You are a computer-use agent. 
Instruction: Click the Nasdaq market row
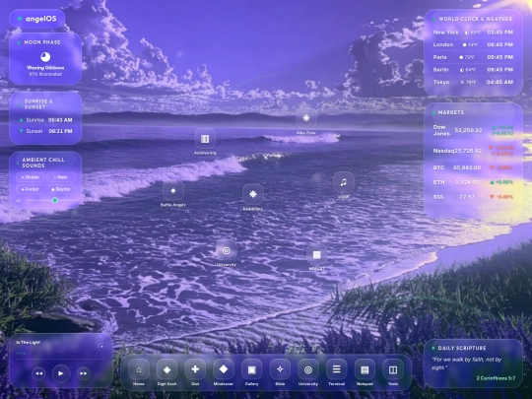473,151
